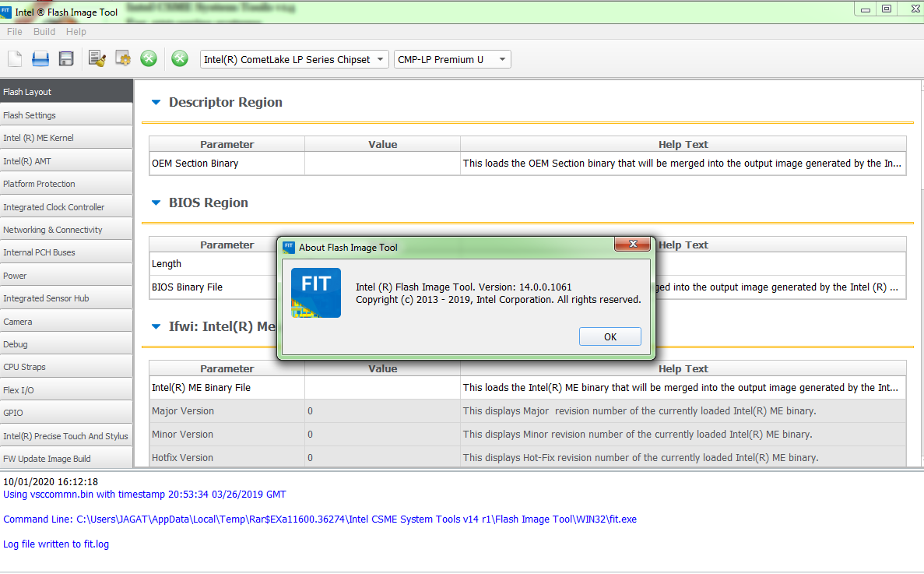Click the Intel(R) ME Binary File parameter cell
Viewport: 924px width, 574px height.
click(x=227, y=388)
